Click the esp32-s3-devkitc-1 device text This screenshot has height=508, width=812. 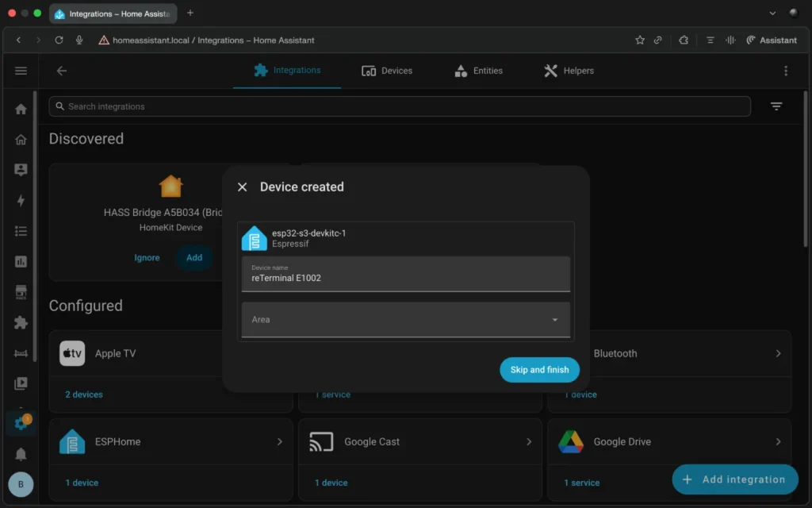(308, 233)
